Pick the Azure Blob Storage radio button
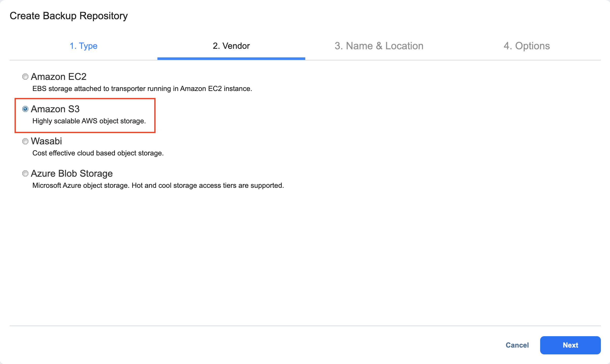Image resolution: width=610 pixels, height=364 pixels. point(25,173)
